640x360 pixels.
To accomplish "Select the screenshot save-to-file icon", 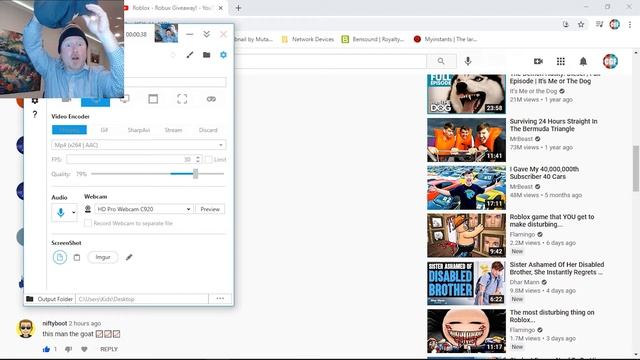I will point(60,257).
